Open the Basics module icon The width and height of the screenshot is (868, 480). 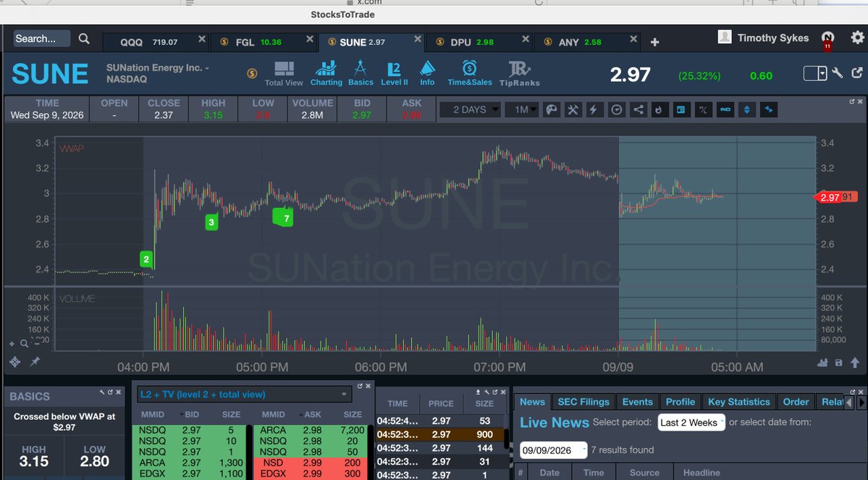point(361,74)
